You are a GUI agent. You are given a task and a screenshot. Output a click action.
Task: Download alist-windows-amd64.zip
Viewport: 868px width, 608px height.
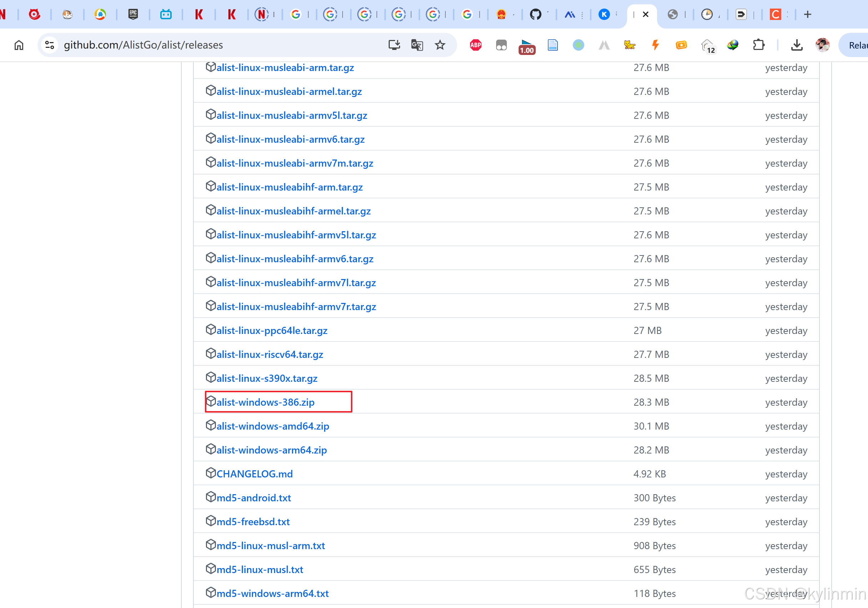coord(273,426)
